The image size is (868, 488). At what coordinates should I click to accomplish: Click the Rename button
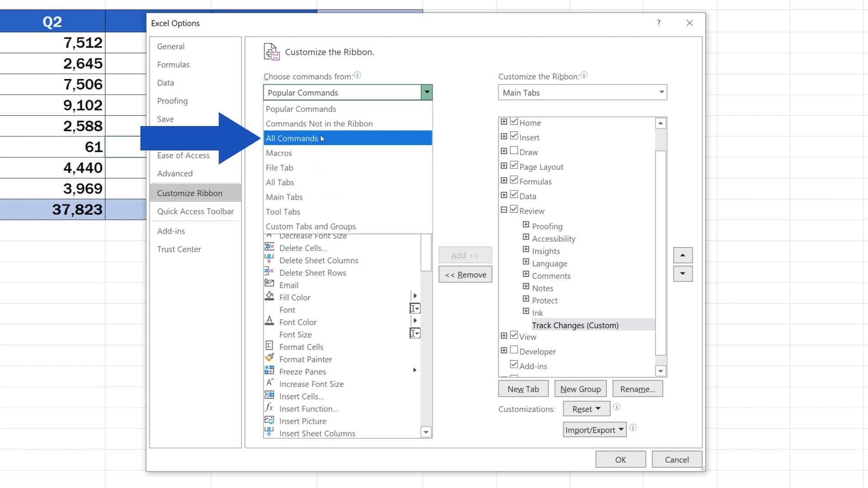click(x=637, y=389)
